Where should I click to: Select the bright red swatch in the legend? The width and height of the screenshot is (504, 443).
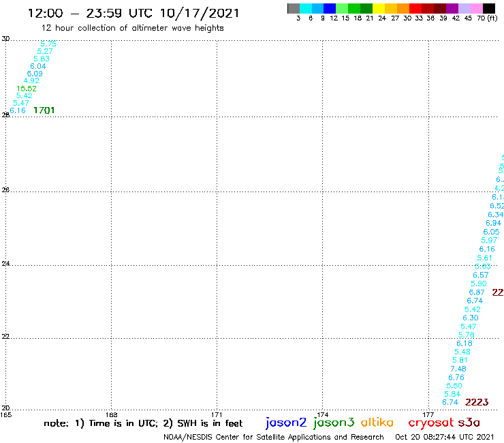pos(415,8)
